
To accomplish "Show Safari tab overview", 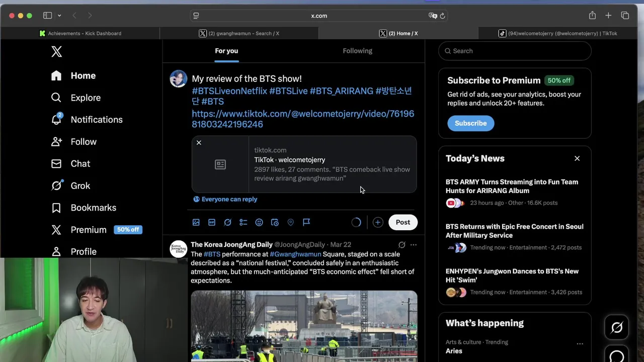I will (x=625, y=16).
